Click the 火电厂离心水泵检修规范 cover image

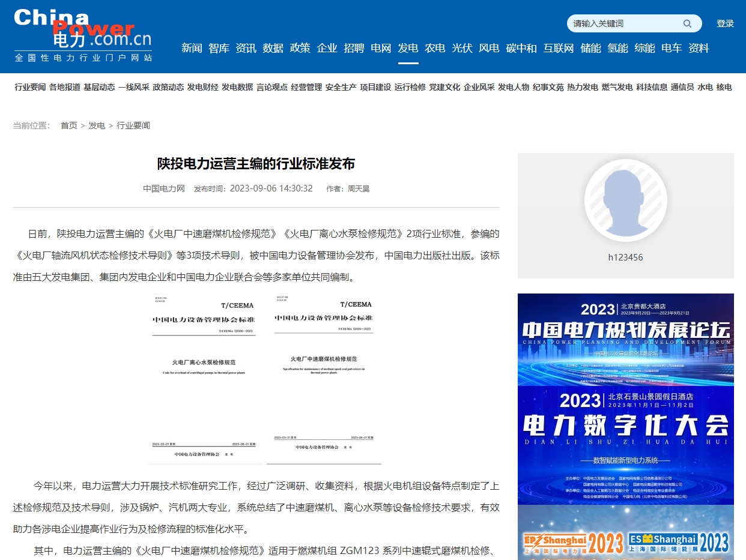point(204,379)
